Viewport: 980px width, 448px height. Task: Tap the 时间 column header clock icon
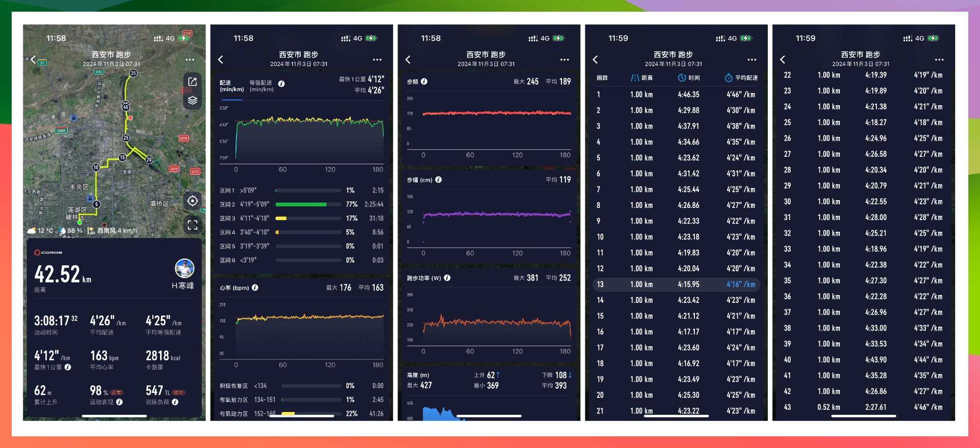click(x=682, y=78)
